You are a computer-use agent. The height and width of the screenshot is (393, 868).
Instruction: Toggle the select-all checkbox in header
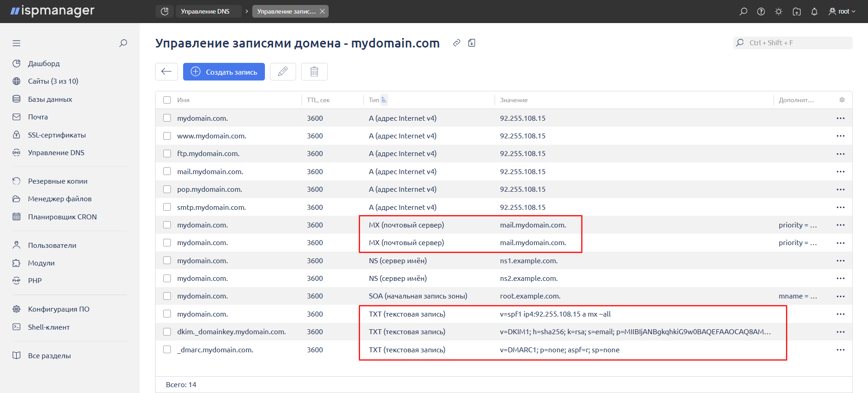167,100
